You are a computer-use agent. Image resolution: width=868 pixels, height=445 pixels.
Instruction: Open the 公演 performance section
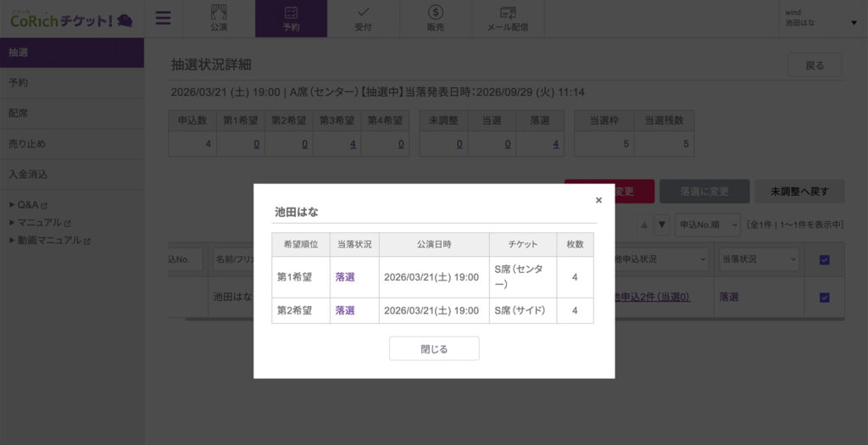(219, 18)
